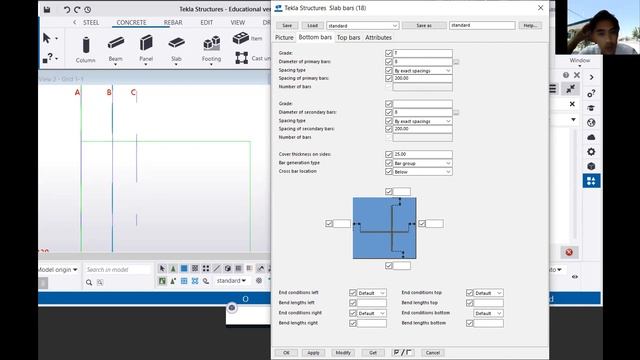The image size is (640, 360).
Task: Click the Column tool in the Concrete ribbon
Action: pyautogui.click(x=86, y=49)
